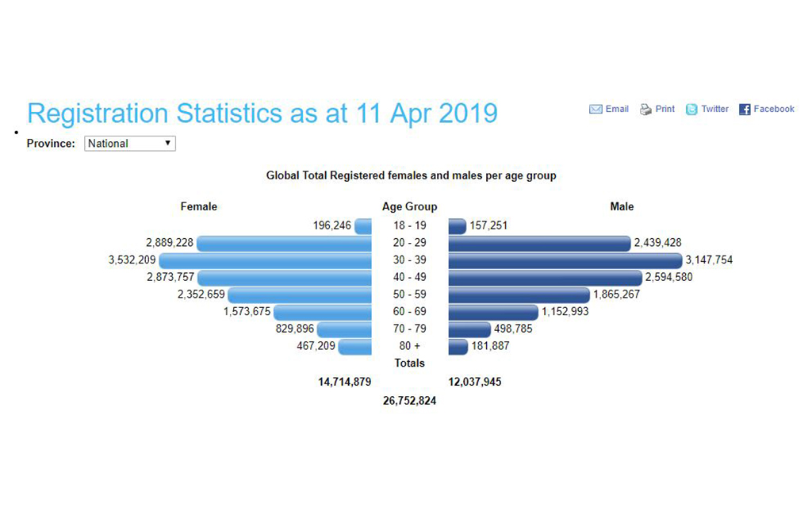Click the female 30 - 39 bar
The height and width of the screenshot is (508, 812).
tap(266, 260)
